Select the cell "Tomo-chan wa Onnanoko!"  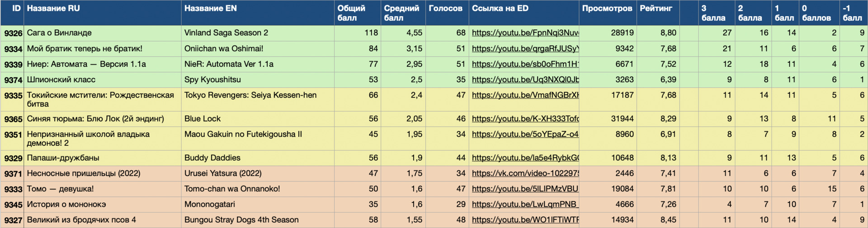[x=232, y=189]
